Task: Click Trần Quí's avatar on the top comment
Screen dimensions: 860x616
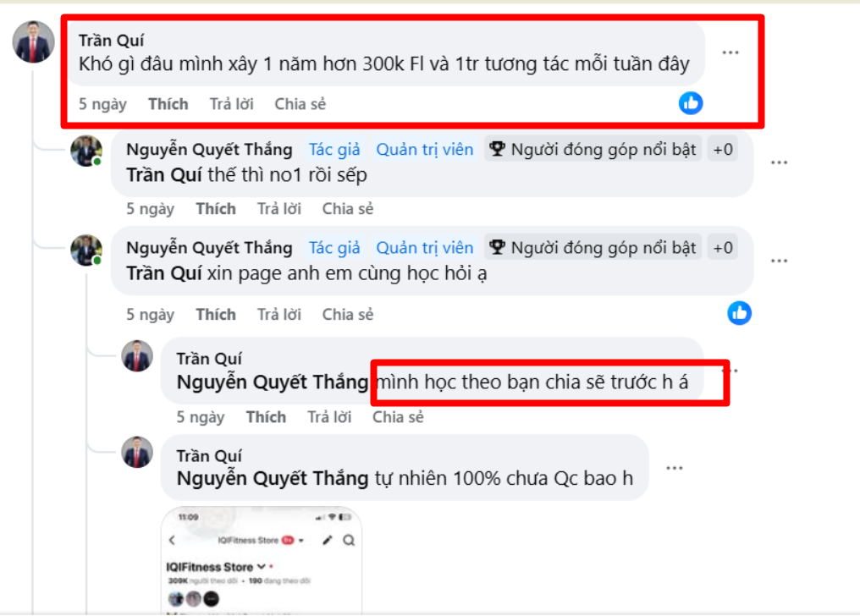Action: tap(34, 41)
